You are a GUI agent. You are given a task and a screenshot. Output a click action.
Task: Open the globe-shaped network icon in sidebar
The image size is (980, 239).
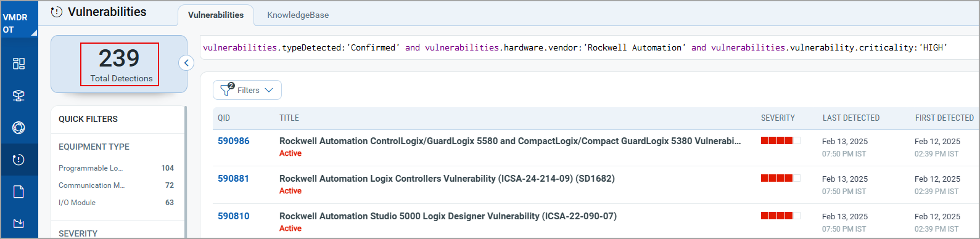pos(19,128)
